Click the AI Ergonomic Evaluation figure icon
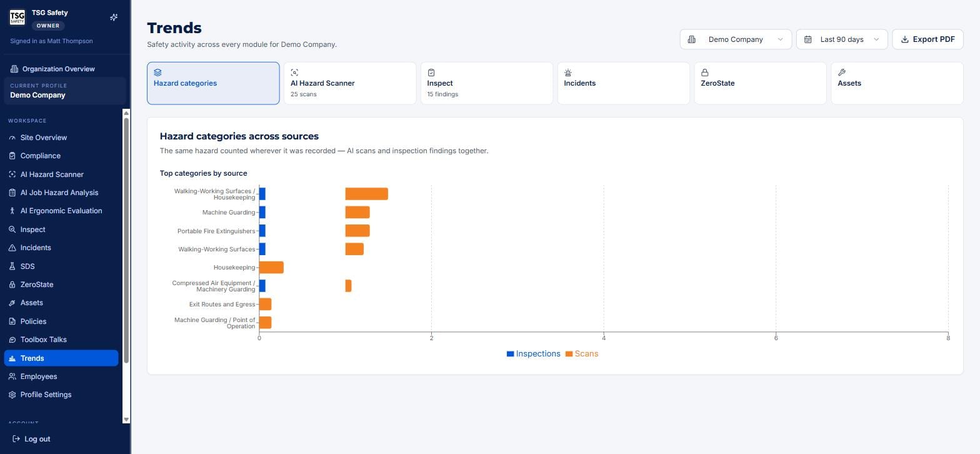980x454 pixels. click(12, 211)
